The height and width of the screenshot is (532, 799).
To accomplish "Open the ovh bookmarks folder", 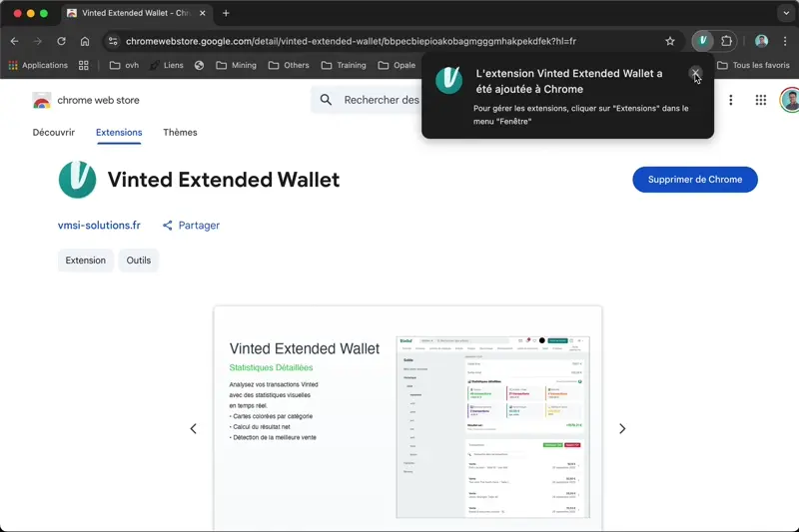I will tap(124, 65).
